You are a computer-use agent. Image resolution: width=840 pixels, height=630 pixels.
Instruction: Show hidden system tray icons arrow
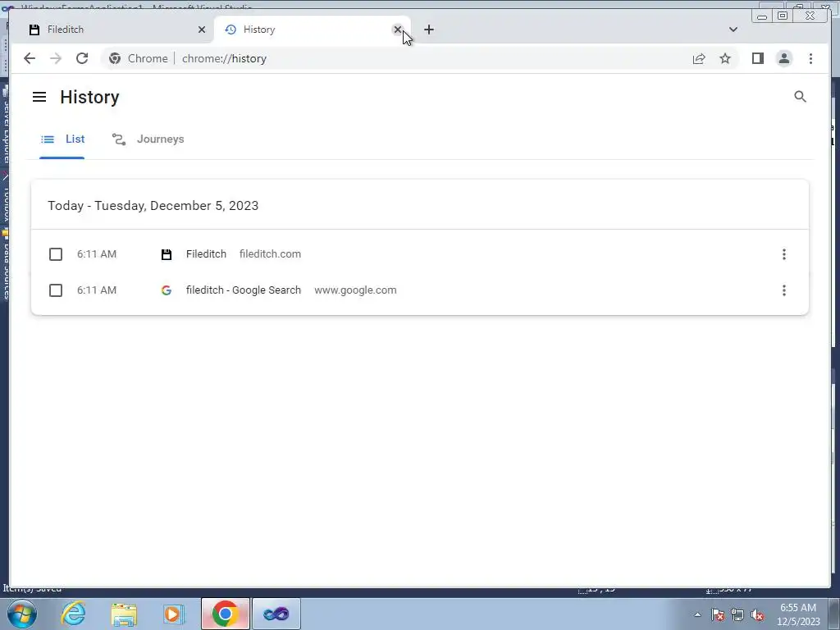[697, 614]
